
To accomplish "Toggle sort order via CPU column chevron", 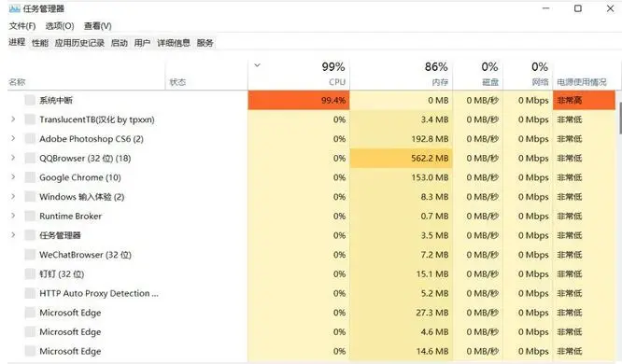I will [x=257, y=65].
